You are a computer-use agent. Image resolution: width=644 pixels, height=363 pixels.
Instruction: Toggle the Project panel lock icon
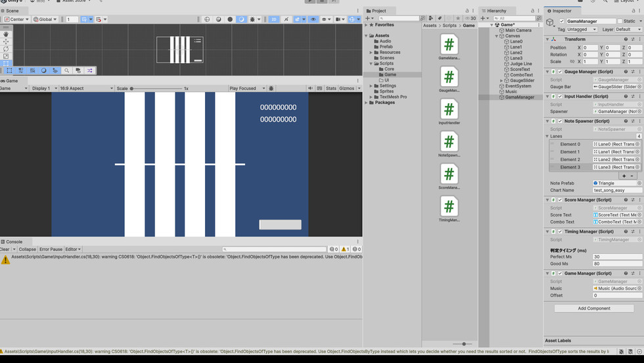pyautogui.click(x=467, y=11)
